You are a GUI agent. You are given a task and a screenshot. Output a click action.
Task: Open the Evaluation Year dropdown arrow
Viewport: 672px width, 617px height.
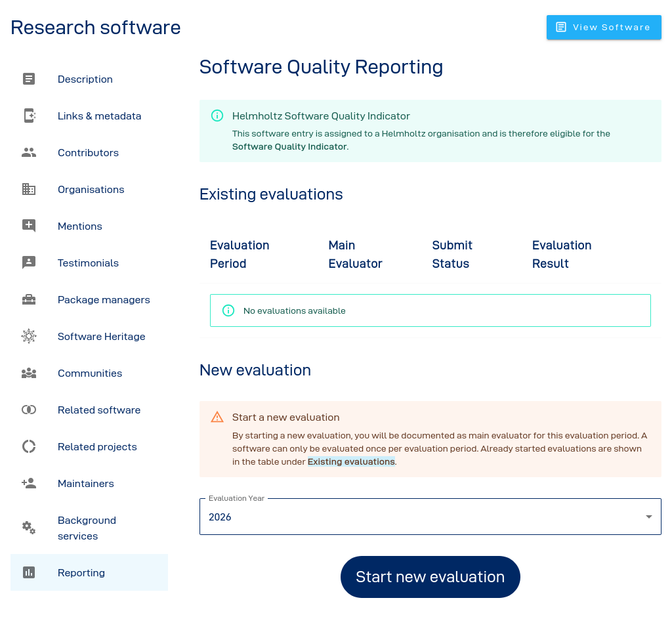[x=649, y=517]
